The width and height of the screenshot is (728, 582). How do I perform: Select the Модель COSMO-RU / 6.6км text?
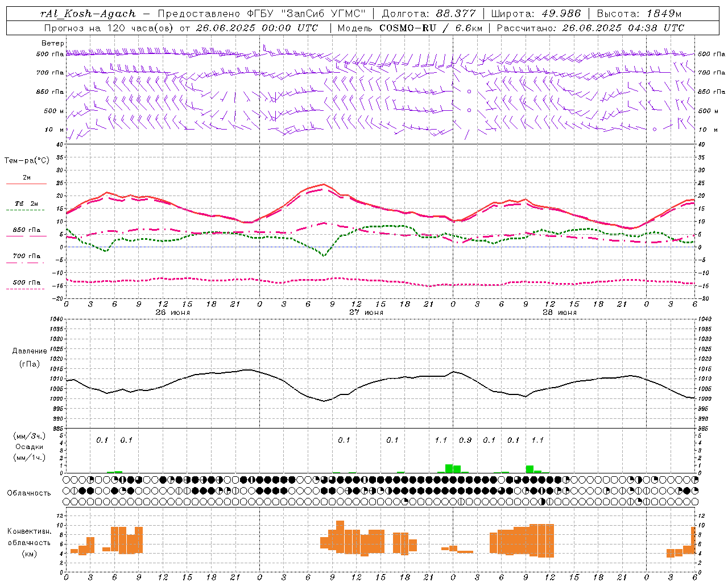pos(410,28)
